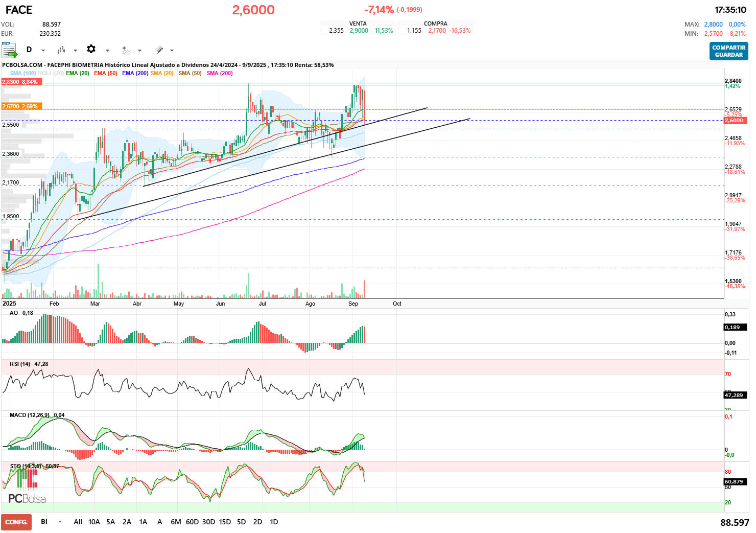Click the VENTA price 2,9000

359,31
